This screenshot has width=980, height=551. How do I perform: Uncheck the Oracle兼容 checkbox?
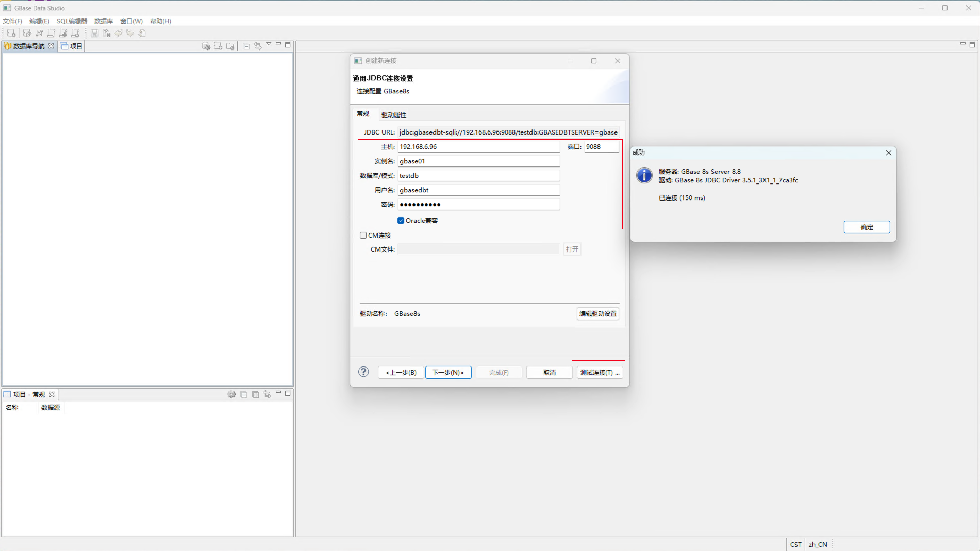point(401,220)
